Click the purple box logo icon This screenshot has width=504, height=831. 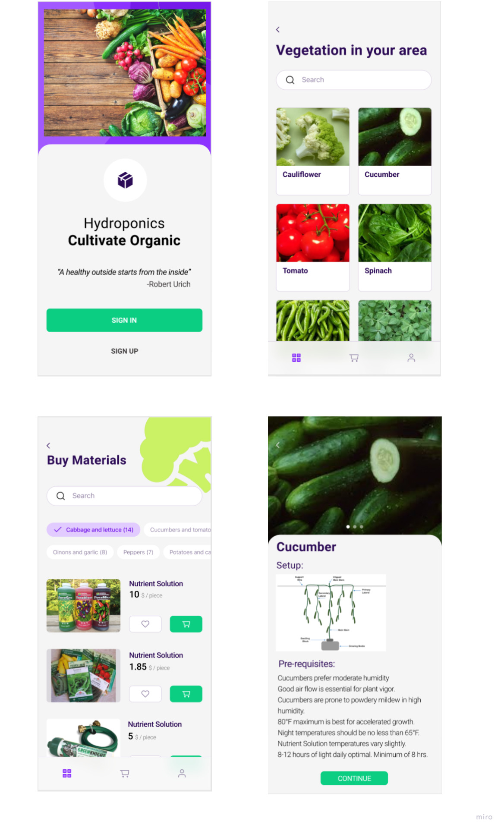[x=125, y=180]
